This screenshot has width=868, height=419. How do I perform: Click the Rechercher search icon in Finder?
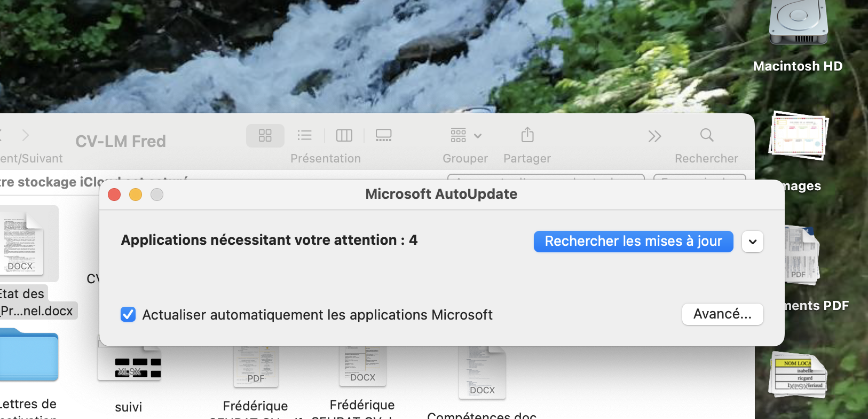tap(707, 135)
